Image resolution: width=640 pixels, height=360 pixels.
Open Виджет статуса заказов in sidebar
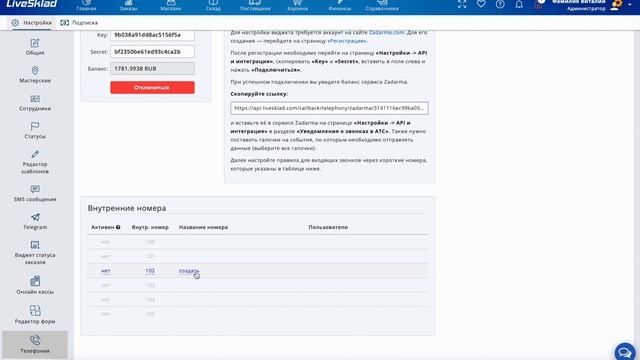[35, 253]
